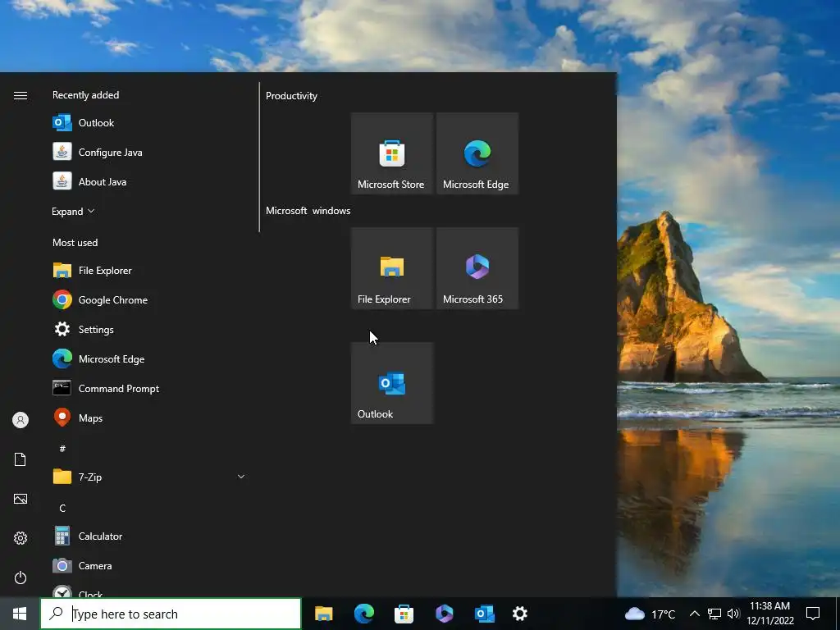The image size is (840, 630).
Task: Select the Most used heading
Action: [75, 243]
